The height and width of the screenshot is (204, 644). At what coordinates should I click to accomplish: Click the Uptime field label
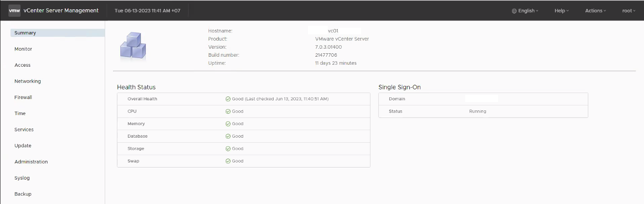pos(217,63)
